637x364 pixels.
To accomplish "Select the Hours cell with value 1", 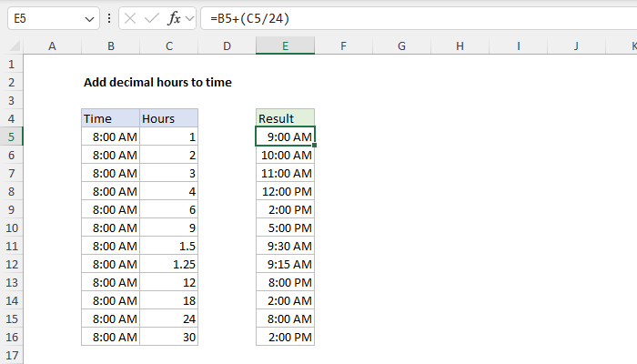I will point(169,136).
